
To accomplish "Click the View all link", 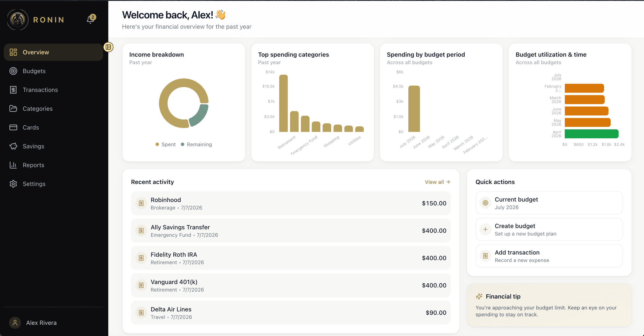I will [437, 182].
